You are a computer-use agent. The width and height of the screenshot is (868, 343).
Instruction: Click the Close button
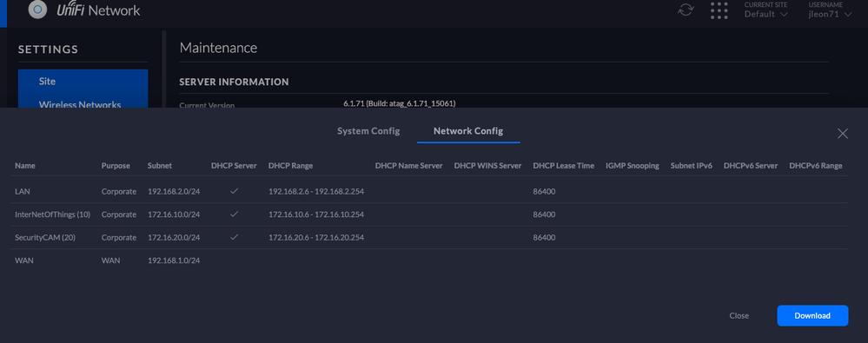point(739,316)
